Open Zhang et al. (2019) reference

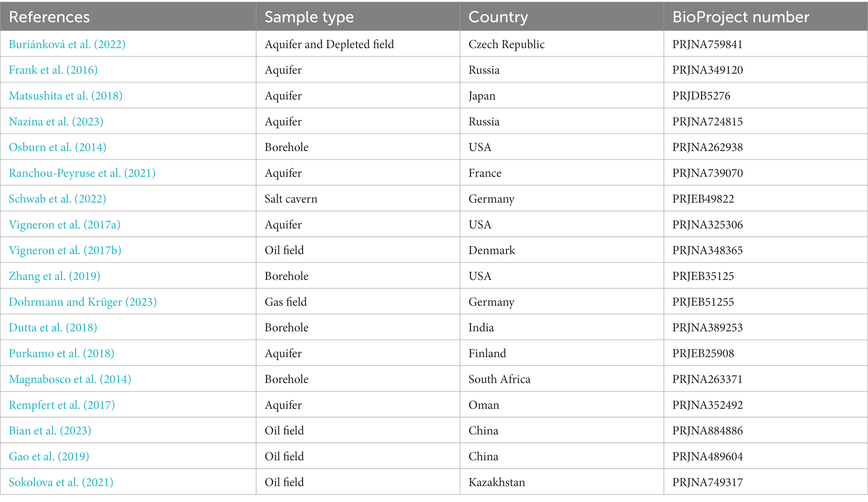(x=55, y=276)
